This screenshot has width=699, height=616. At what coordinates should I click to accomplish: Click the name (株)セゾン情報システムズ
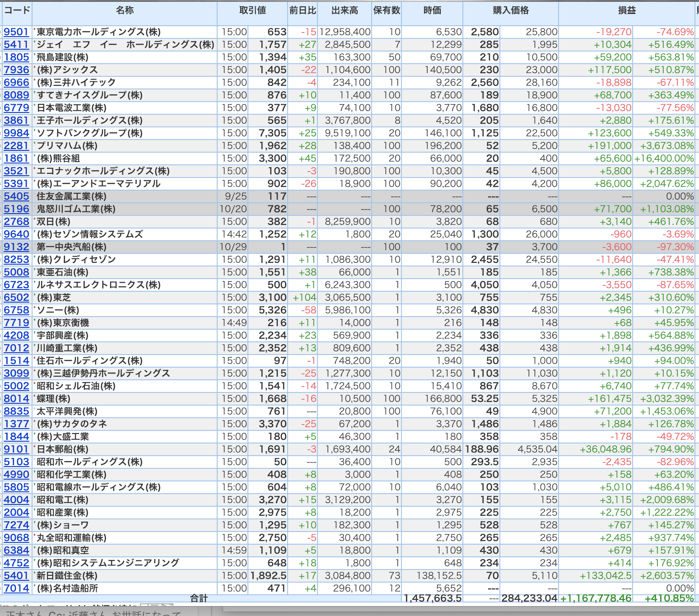[x=89, y=234]
